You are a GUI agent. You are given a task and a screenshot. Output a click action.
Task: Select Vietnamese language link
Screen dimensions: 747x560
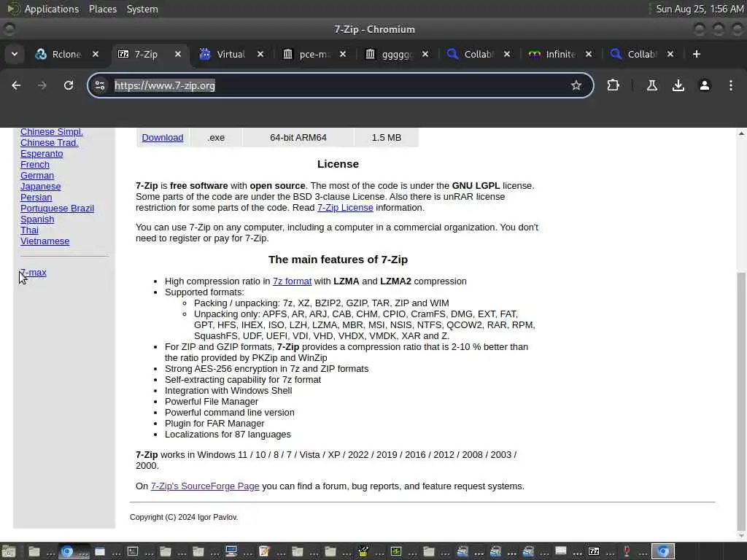(44, 241)
